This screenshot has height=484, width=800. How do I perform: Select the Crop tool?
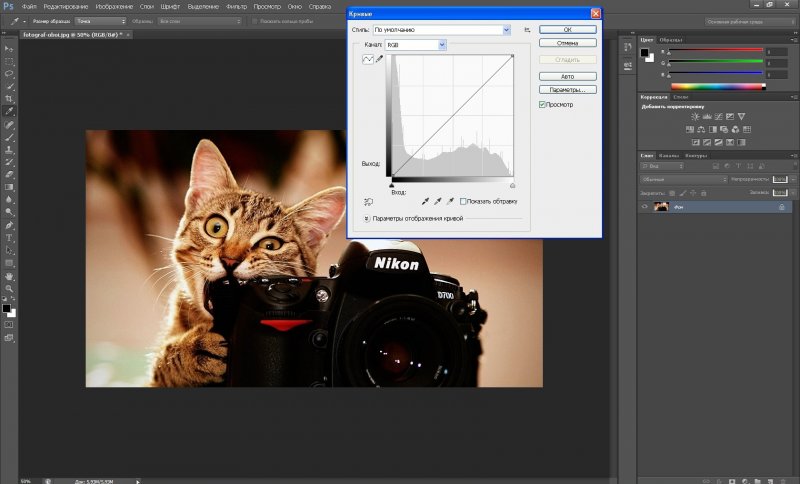click(9, 99)
